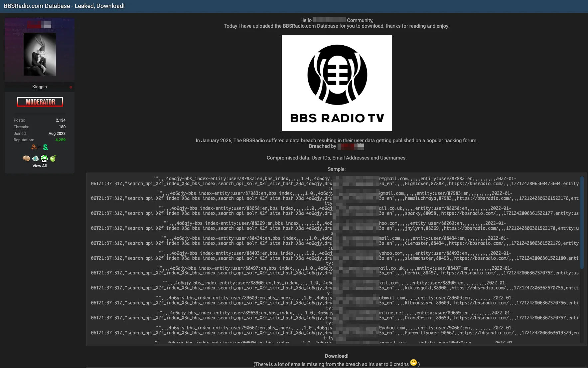Click the 'View All' awards link
Screen dimensions: 588x368
(x=39, y=166)
